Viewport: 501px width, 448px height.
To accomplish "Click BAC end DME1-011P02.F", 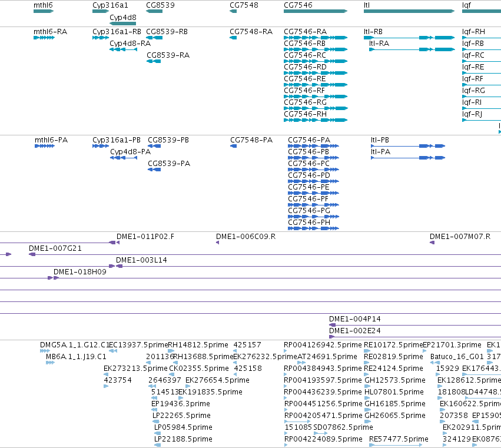I will 118,243.
